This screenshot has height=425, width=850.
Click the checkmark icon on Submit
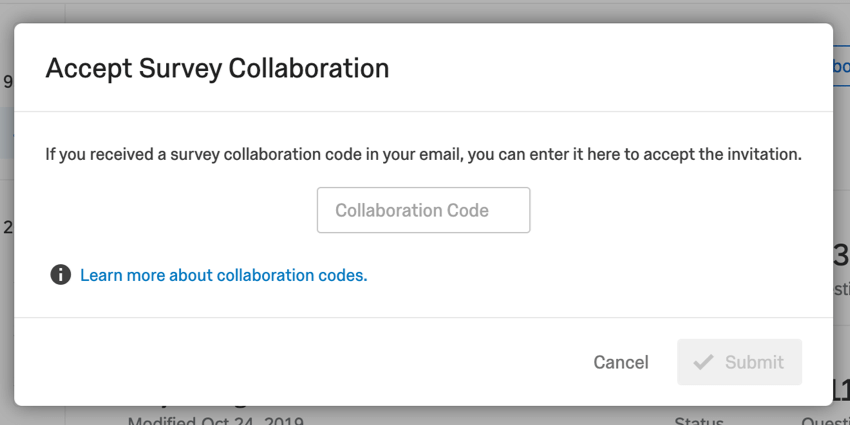point(703,362)
